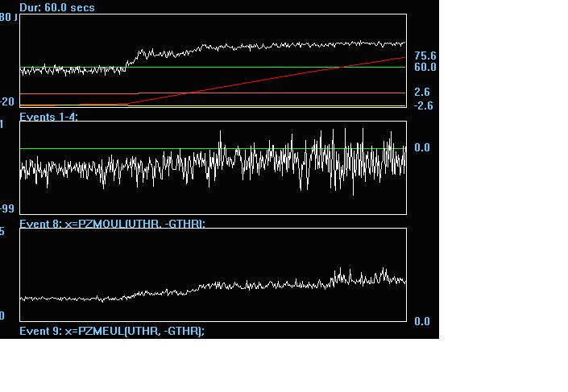Click the -20 left axis label
Image resolution: width=568 pixels, height=392 pixels.
(7, 101)
